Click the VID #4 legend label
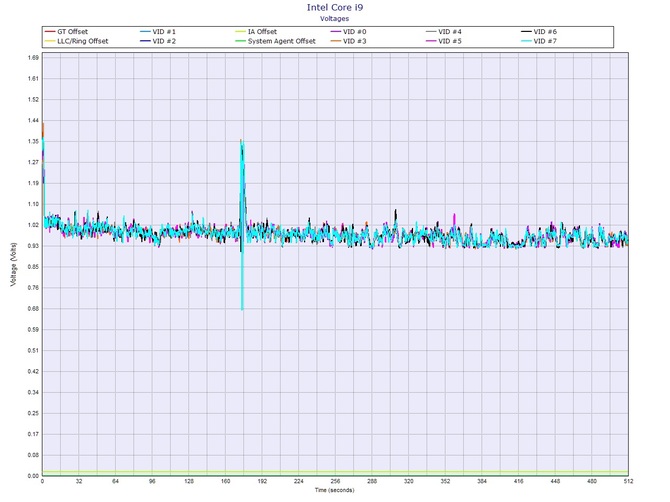Screen dimensions: 670x502 pyautogui.click(x=450, y=32)
